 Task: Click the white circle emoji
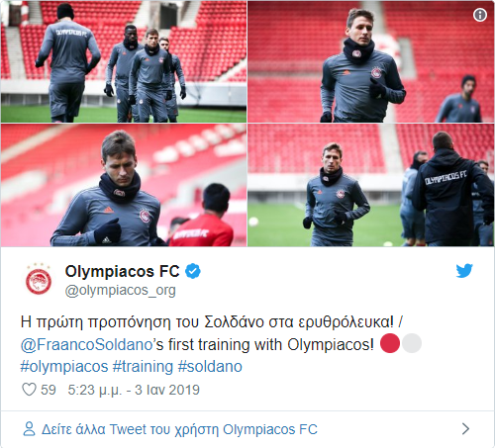(412, 343)
